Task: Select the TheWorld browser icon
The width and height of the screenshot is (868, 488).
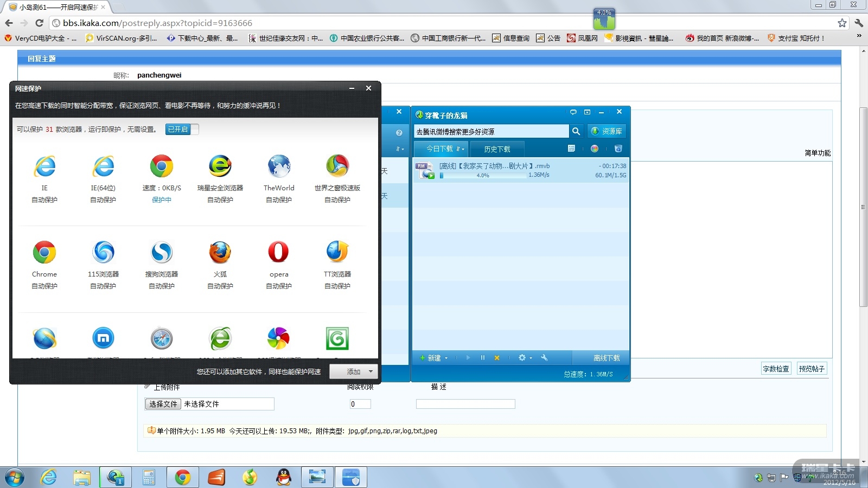Action: tap(279, 166)
